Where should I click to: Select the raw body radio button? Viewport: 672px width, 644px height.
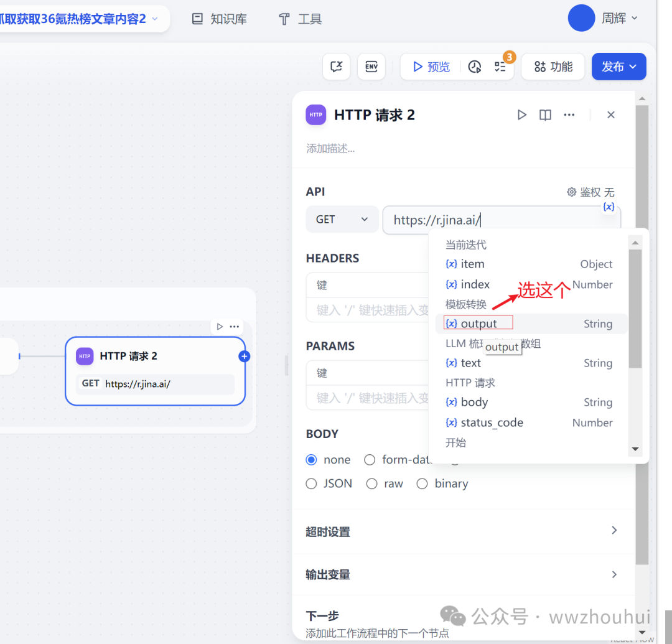point(371,483)
